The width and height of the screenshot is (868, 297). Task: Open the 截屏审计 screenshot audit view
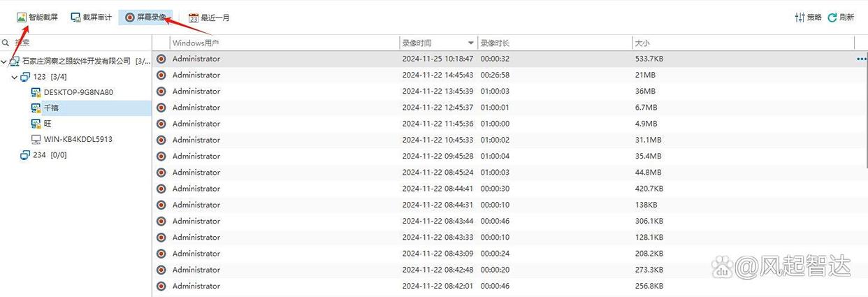(x=91, y=17)
